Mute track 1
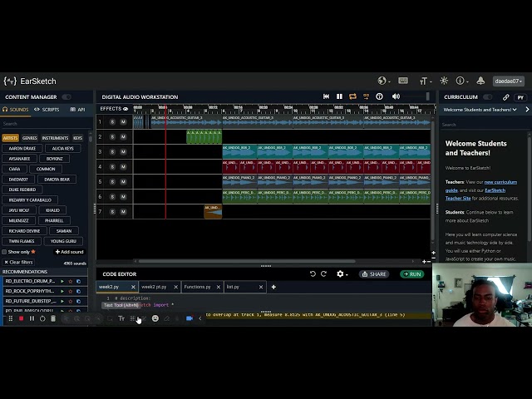Viewport: 532px width, 399px height. coord(123,122)
